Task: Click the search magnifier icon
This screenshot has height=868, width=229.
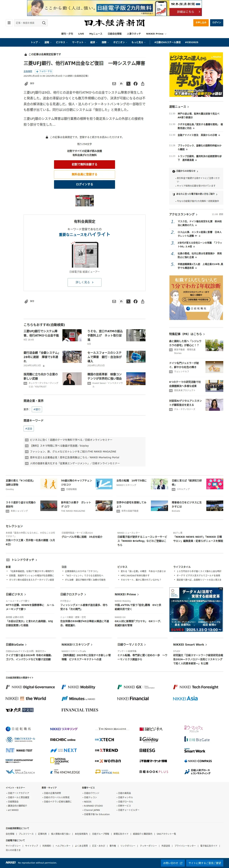Action: pyautogui.click(x=44, y=23)
